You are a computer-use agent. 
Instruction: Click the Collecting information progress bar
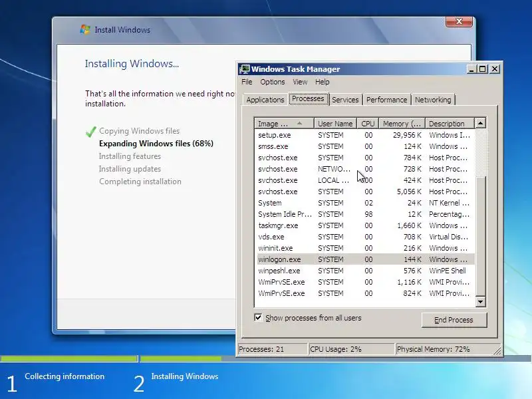pyautogui.click(x=68, y=358)
